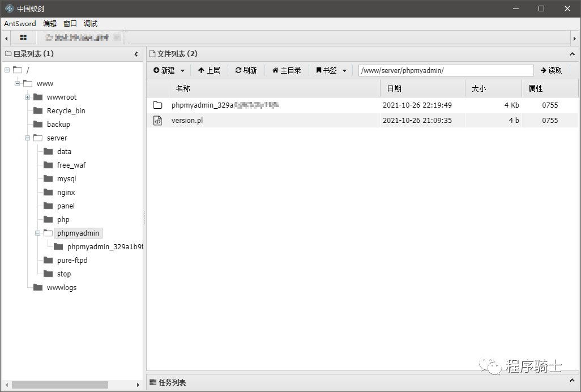The width and height of the screenshot is (581, 392).
Task: Select the phpmyadmin_329a folder icon in file list
Action: [x=157, y=105]
